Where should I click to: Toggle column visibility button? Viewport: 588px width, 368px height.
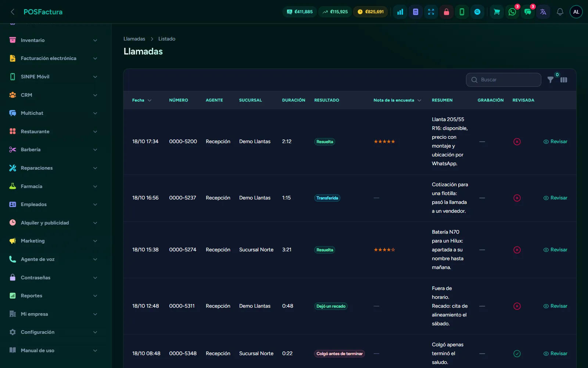[x=564, y=80]
